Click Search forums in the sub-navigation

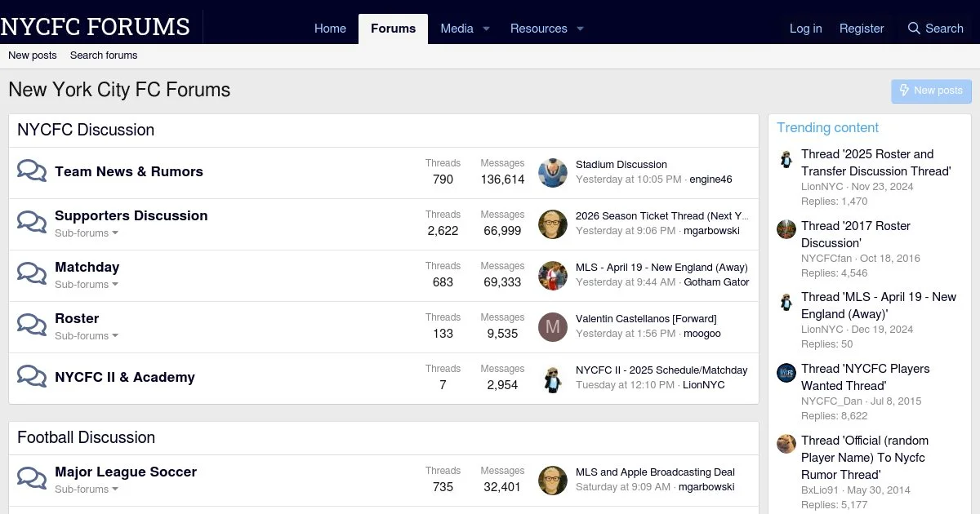pos(104,55)
